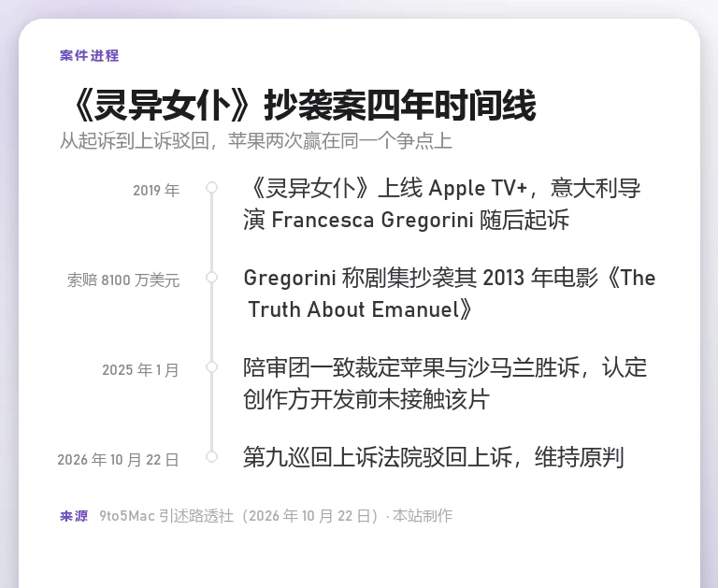Click the entry mentioning The Truth About Emanuel

coord(449,294)
